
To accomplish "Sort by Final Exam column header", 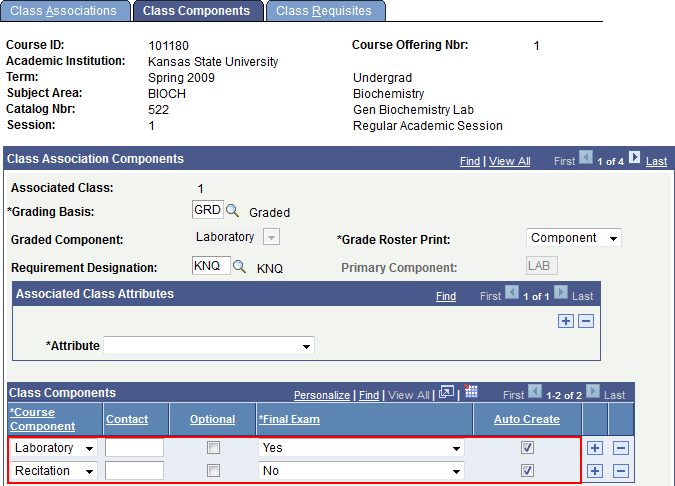I will [x=289, y=419].
